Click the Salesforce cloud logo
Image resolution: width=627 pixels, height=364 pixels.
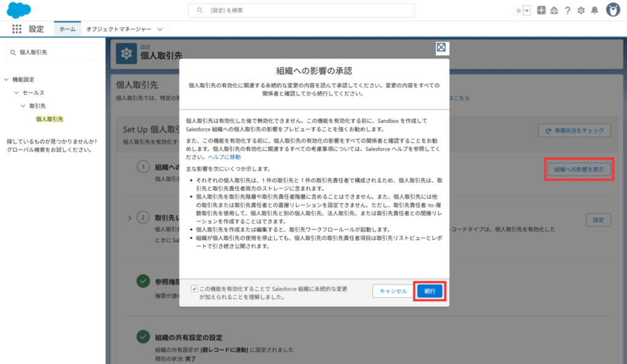tap(19, 10)
